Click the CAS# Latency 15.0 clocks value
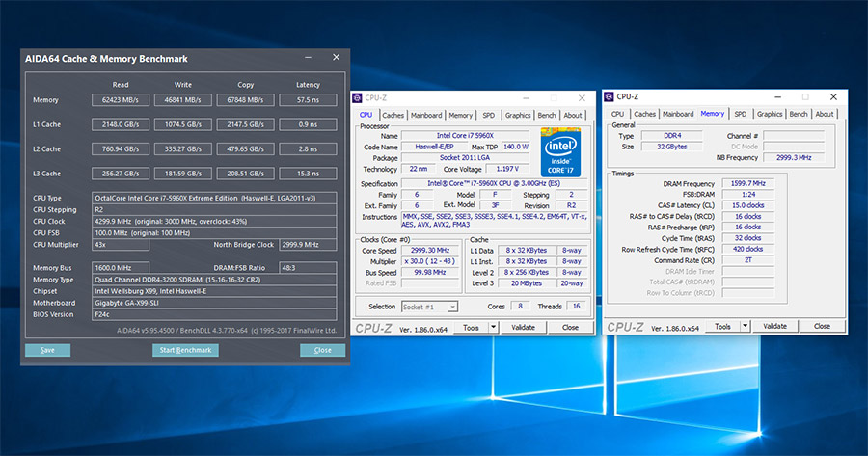The height and width of the screenshot is (456, 868). point(747,205)
